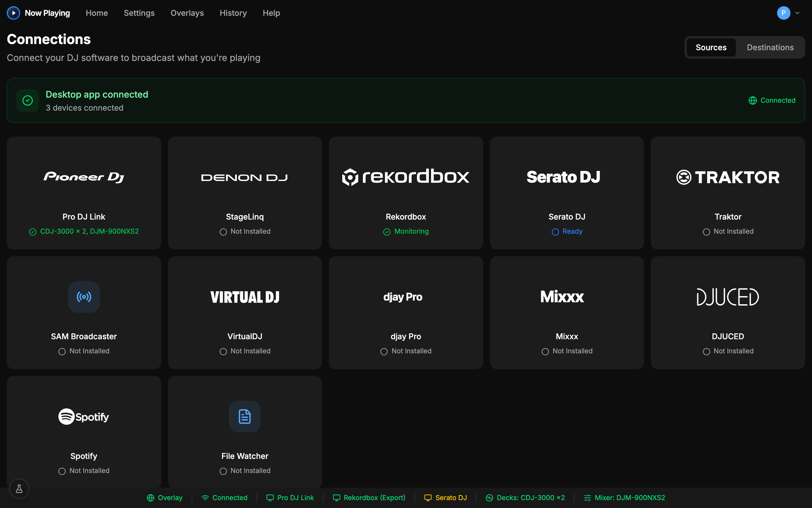
Task: Click Serato DJ label in status bar
Action: pyautogui.click(x=451, y=498)
